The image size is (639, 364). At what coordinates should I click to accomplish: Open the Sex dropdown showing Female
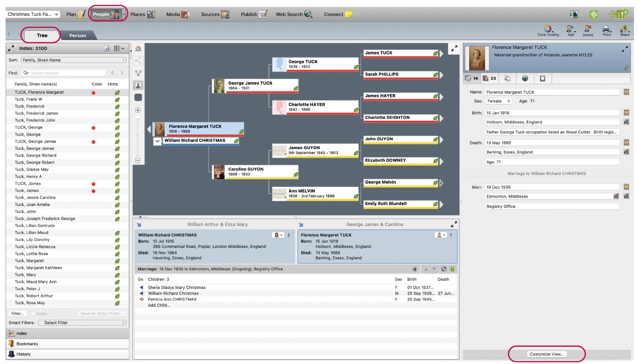(498, 101)
